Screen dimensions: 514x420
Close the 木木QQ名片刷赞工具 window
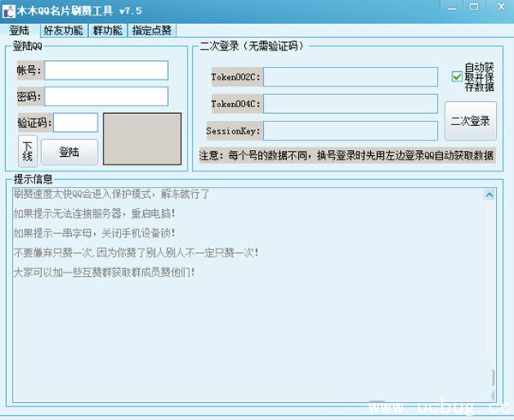pyautogui.click(x=501, y=7)
